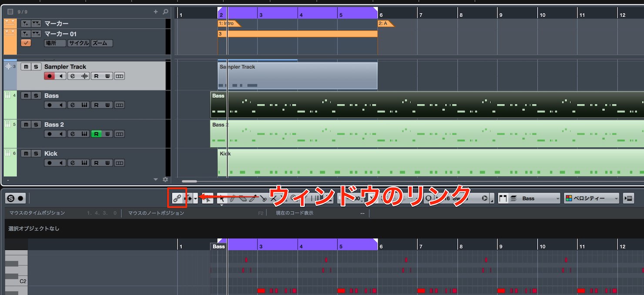Mute the Bass 2 track
This screenshot has width=644, height=295.
(x=26, y=124)
